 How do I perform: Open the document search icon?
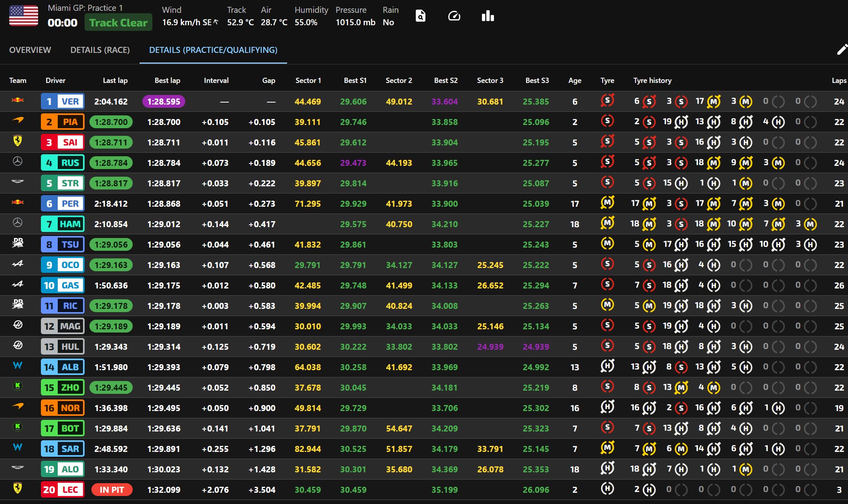click(420, 16)
